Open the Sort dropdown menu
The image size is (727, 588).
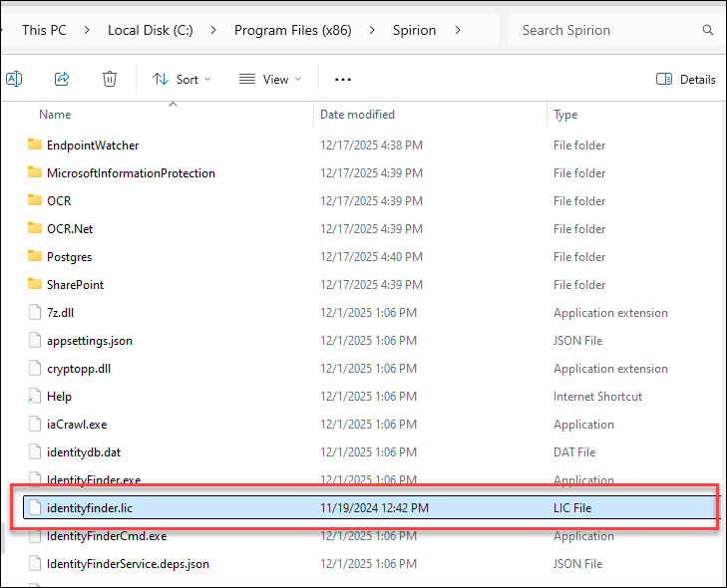point(182,79)
